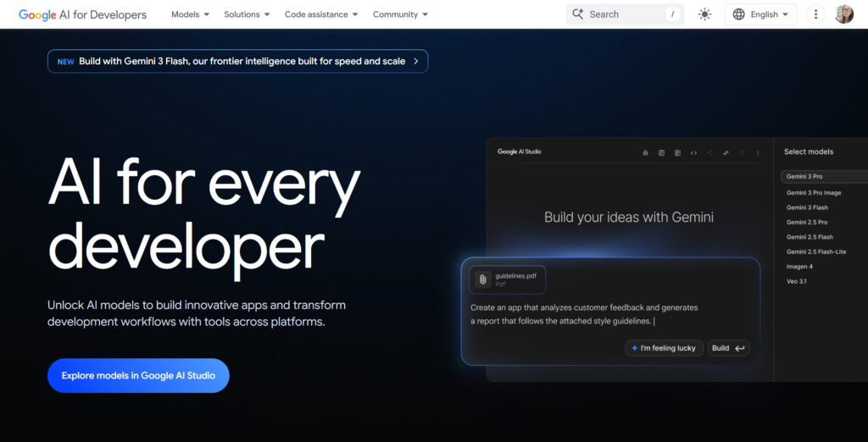Click the Google AI Studio title in preview
The height and width of the screenshot is (442, 868).
520,152
